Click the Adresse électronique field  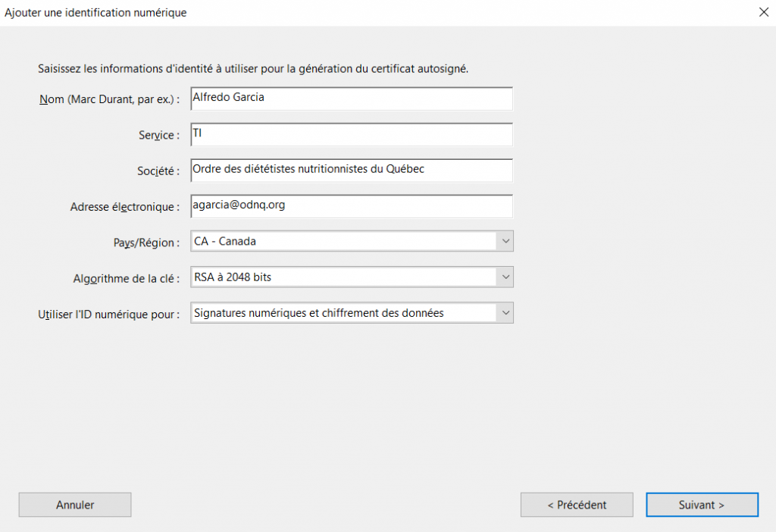pos(352,206)
